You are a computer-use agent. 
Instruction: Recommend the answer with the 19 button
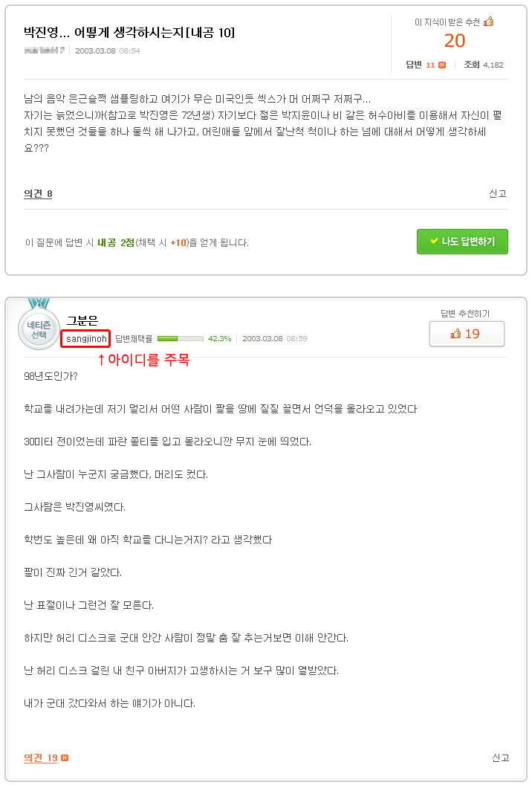467,334
